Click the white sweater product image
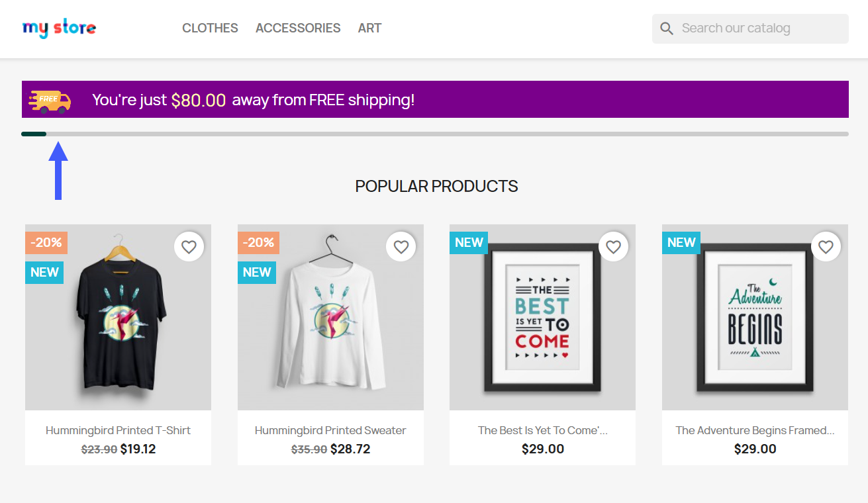This screenshot has height=503, width=868. [x=330, y=317]
